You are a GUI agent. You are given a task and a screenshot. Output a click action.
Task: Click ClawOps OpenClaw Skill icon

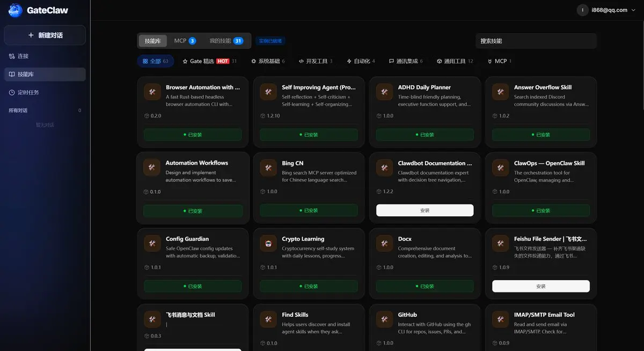coord(500,167)
